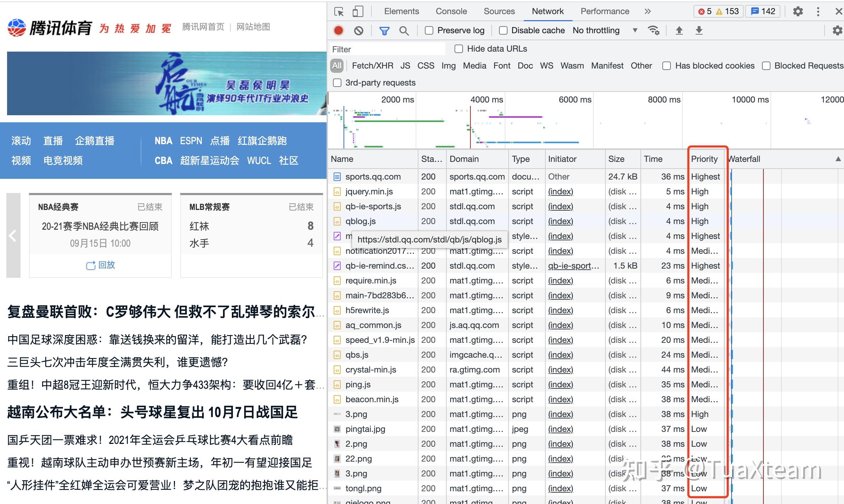Screen dimensions: 844x504
Task: Clear the network log with clear icon
Action: coord(358,31)
